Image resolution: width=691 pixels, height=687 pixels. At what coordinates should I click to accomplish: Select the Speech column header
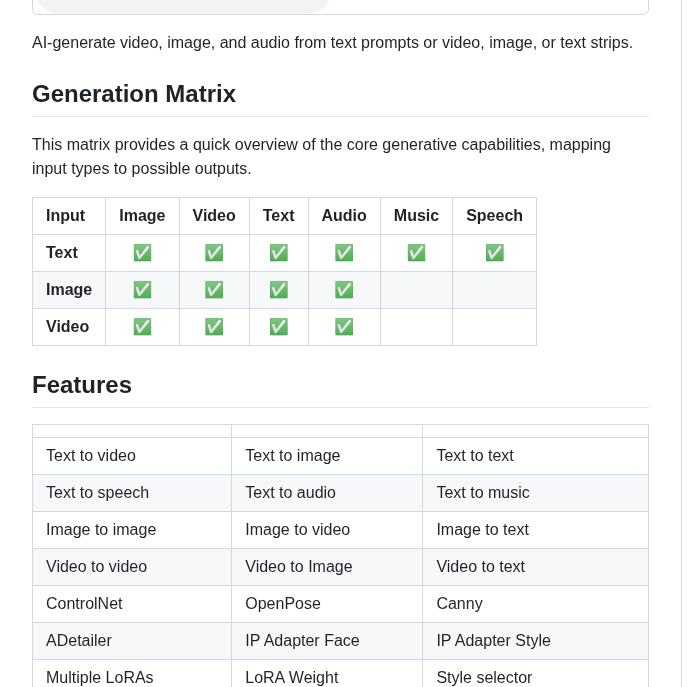494,216
